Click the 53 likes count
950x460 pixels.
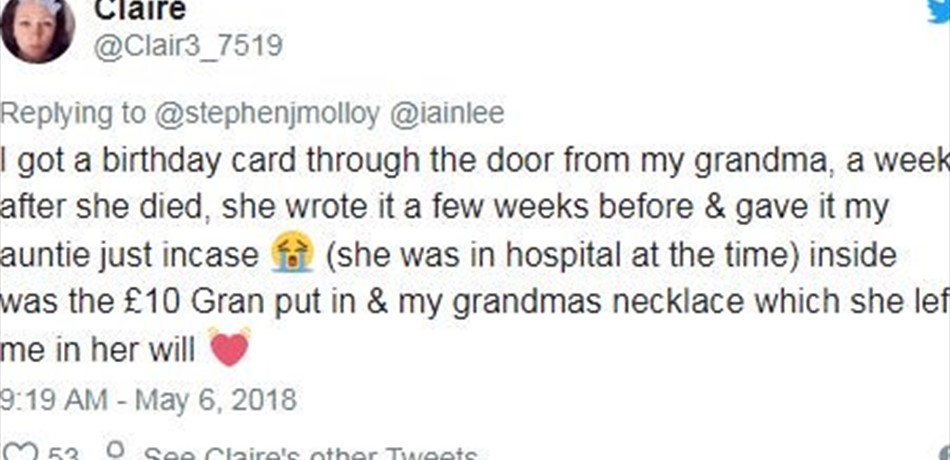[64, 453]
